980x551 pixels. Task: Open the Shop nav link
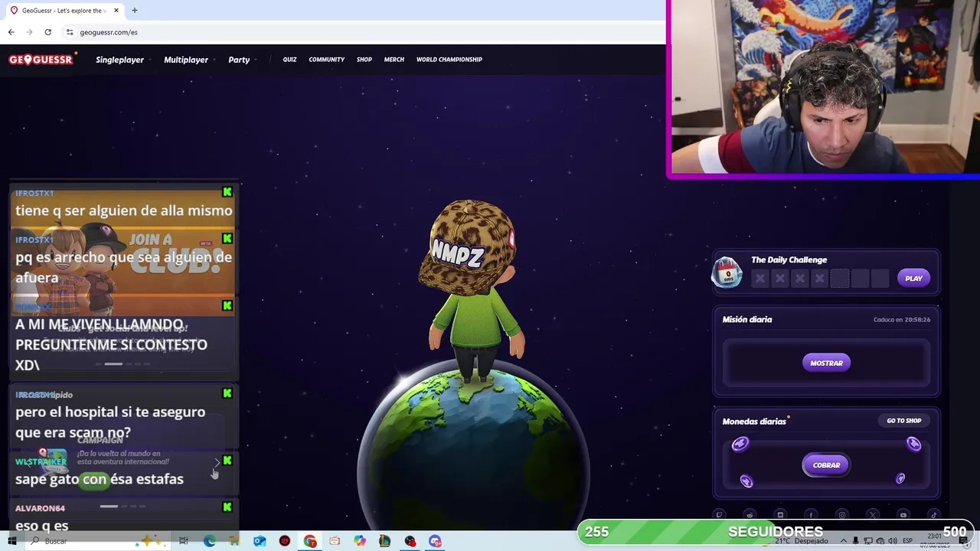tap(364, 60)
